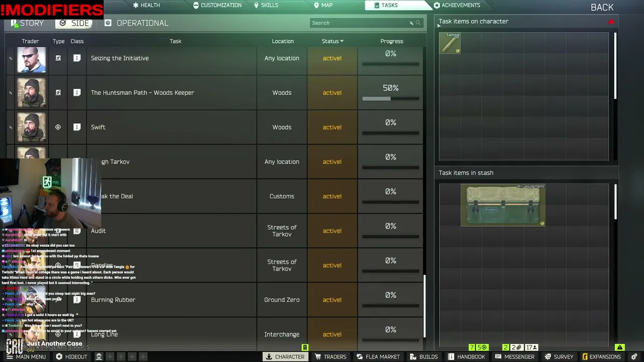Click trader portrait for Seizing the Initiative
Image resolution: width=644 pixels, height=362 pixels.
(31, 60)
